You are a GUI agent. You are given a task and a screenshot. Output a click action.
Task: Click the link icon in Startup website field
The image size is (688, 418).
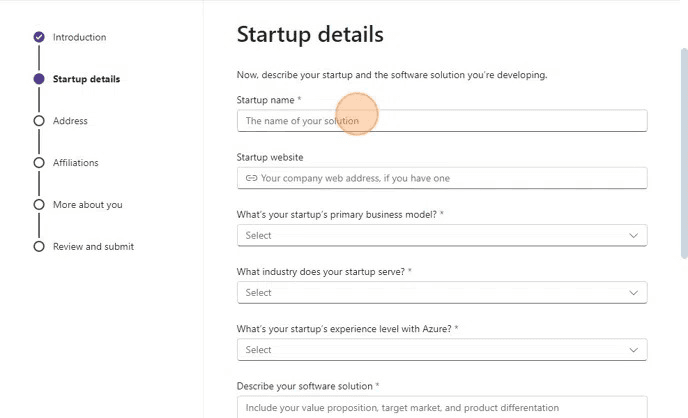coord(252,178)
